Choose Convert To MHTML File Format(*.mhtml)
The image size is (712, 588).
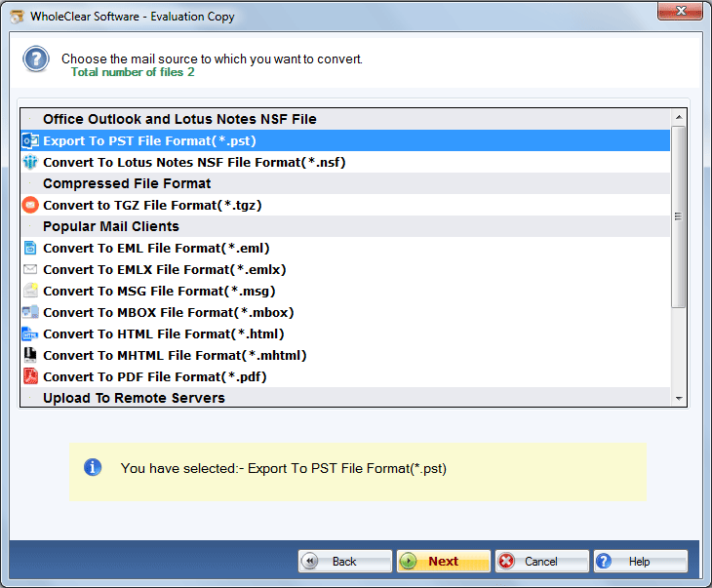click(345, 355)
